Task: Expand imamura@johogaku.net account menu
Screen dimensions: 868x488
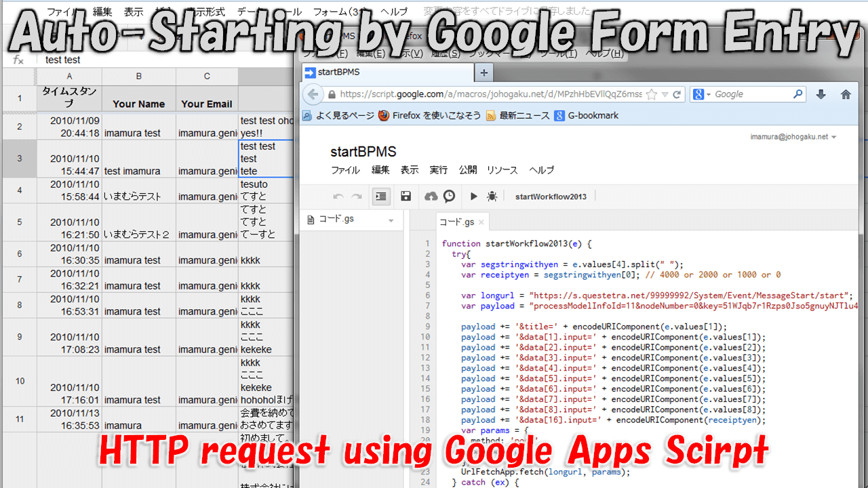Action: 793,136
